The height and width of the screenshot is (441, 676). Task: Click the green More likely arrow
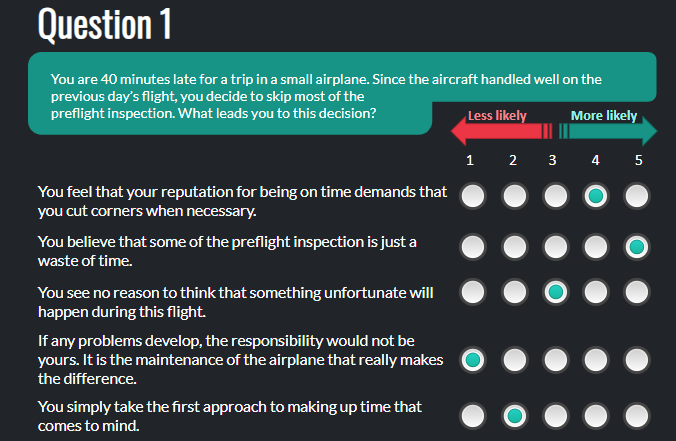pyautogui.click(x=608, y=131)
